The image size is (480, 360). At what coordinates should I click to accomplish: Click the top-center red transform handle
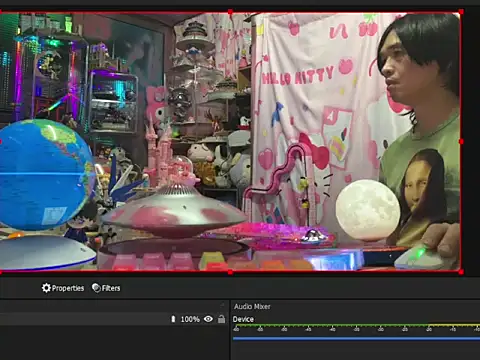230,12
